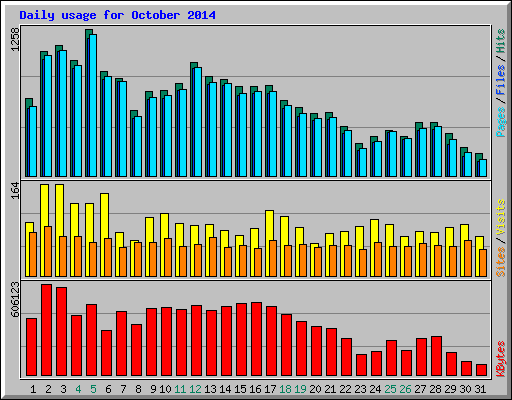512x400 pixels.
Task: Click the Visits legend label
Action: coord(501,217)
